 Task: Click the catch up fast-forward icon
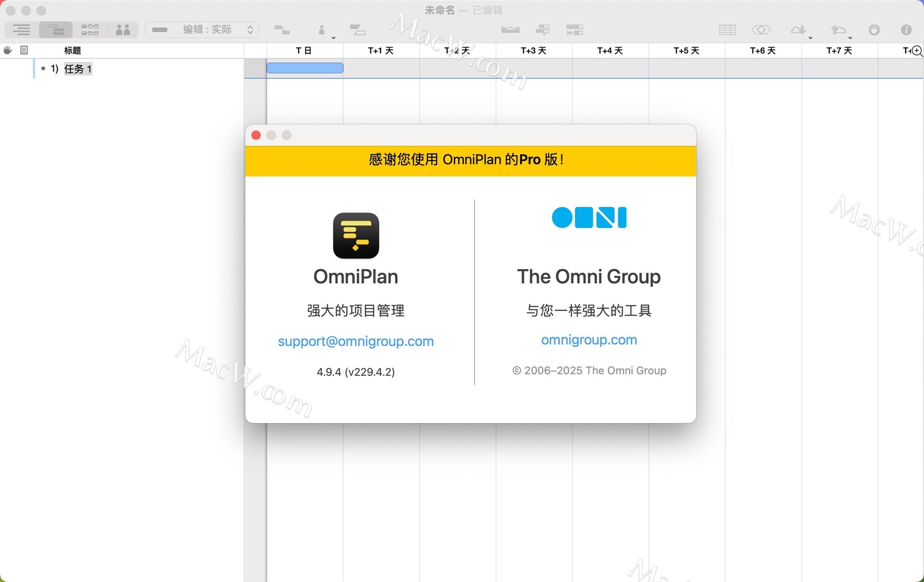pyautogui.click(x=575, y=30)
